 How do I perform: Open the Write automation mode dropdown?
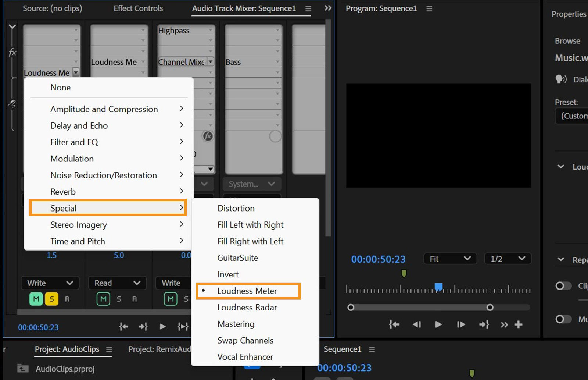coord(50,283)
